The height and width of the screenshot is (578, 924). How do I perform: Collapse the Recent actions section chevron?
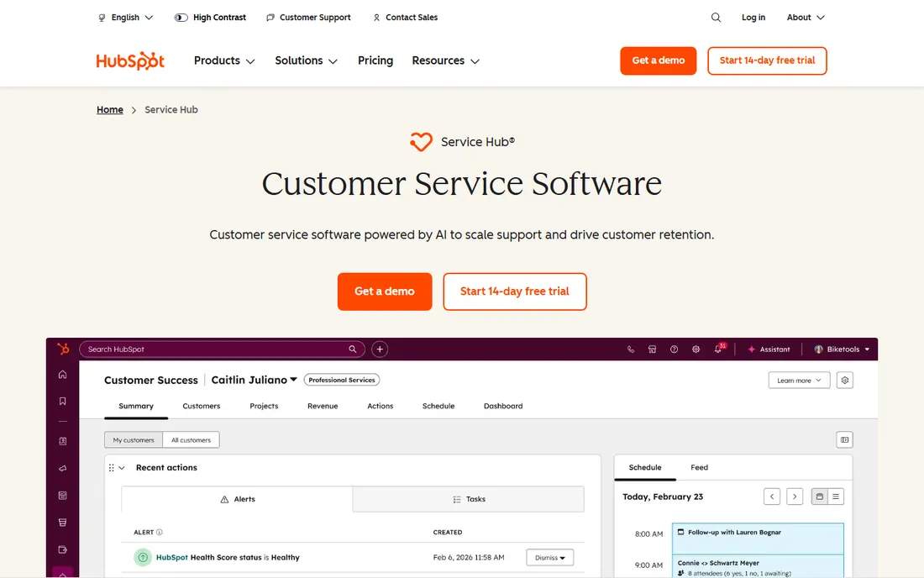click(x=122, y=468)
